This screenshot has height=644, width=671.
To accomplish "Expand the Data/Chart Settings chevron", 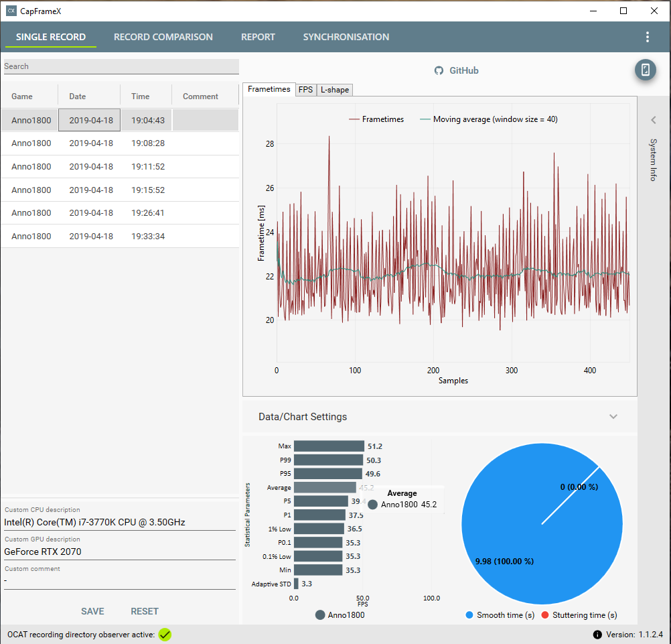I will click(x=613, y=417).
